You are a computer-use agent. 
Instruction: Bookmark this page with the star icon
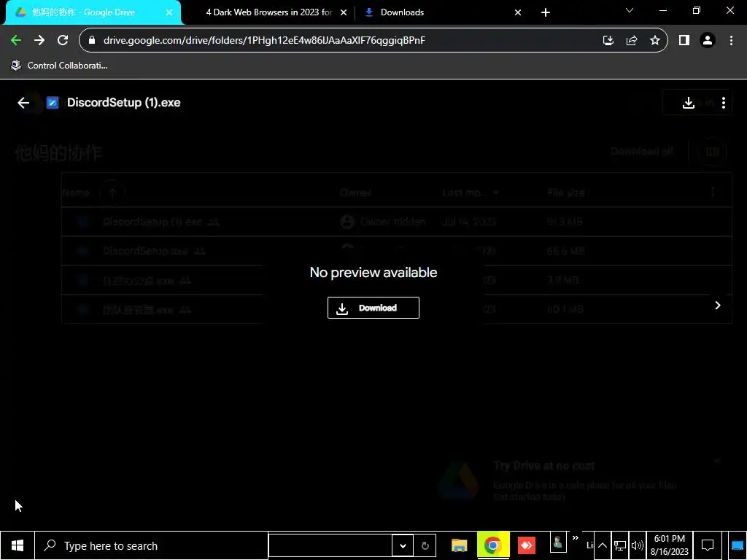pos(655,41)
